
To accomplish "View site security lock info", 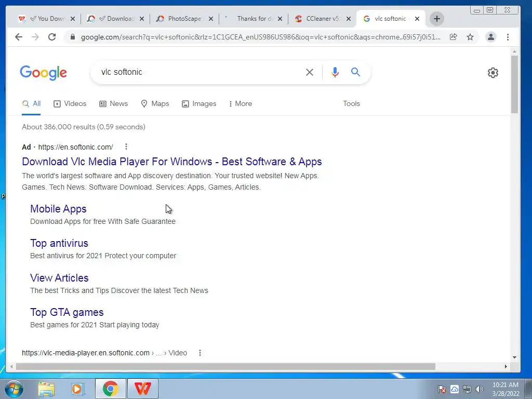I will 72,37.
